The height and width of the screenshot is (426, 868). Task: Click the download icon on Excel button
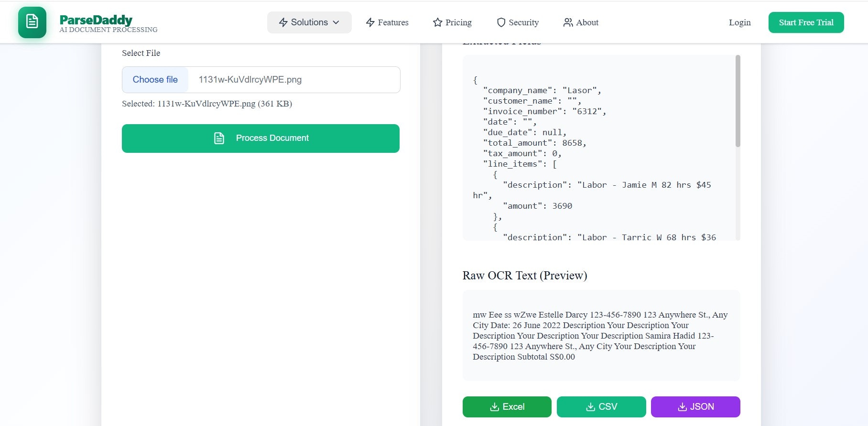click(x=494, y=407)
